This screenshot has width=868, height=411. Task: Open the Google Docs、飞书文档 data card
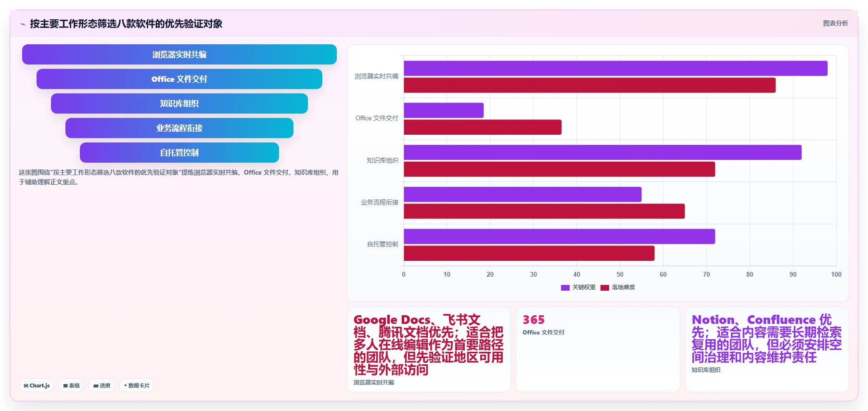[x=429, y=349]
